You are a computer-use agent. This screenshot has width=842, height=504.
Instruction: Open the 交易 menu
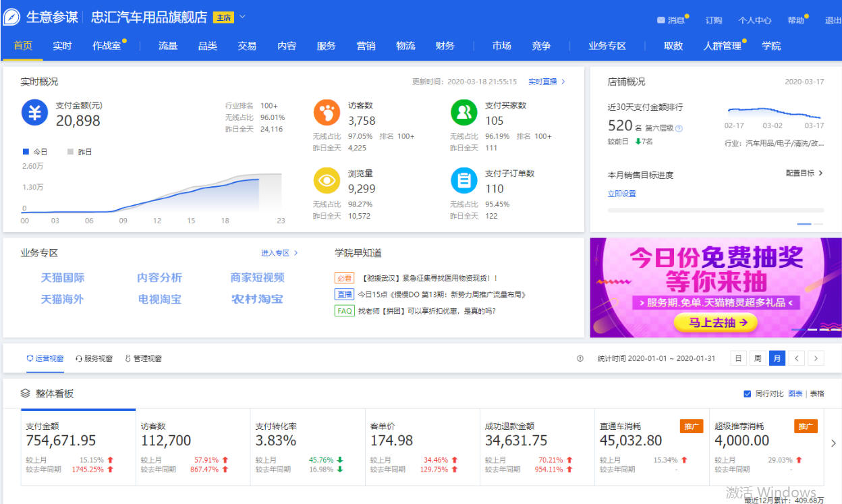(x=247, y=46)
